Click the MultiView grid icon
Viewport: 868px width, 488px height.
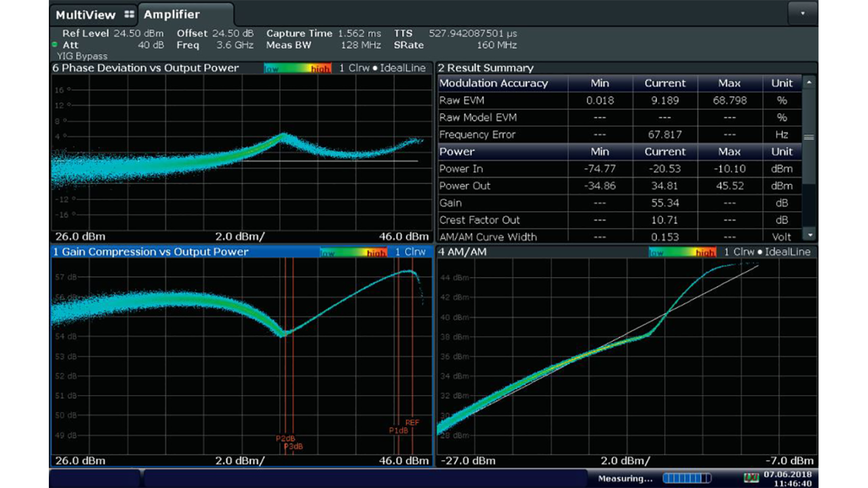pyautogui.click(x=130, y=14)
